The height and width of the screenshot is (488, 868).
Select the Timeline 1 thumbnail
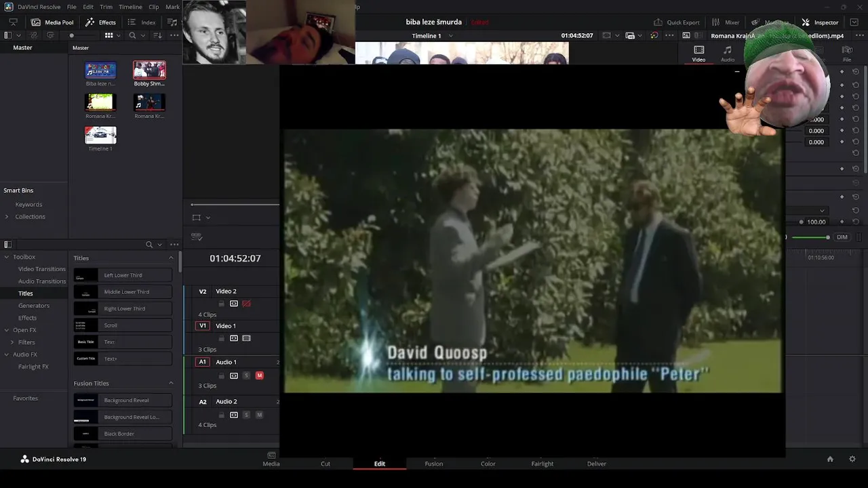(x=100, y=135)
